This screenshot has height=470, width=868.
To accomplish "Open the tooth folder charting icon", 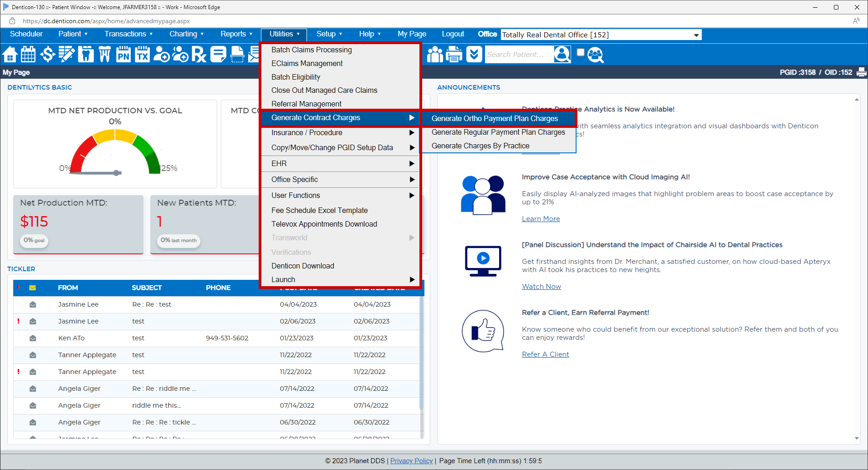I will point(86,55).
